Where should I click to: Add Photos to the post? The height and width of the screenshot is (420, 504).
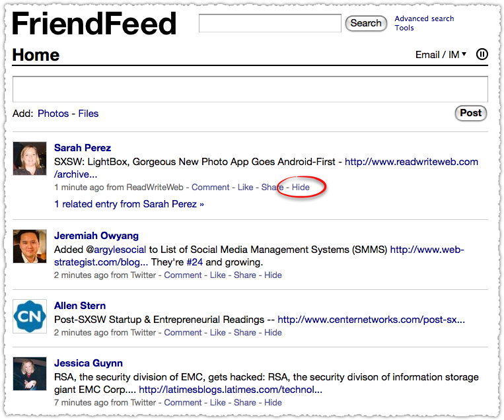click(53, 114)
